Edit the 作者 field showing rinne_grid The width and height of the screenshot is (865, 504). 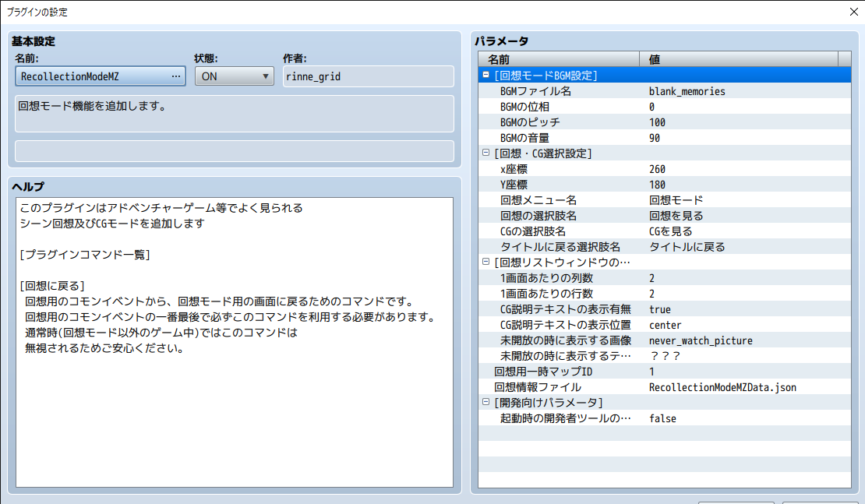(x=366, y=76)
